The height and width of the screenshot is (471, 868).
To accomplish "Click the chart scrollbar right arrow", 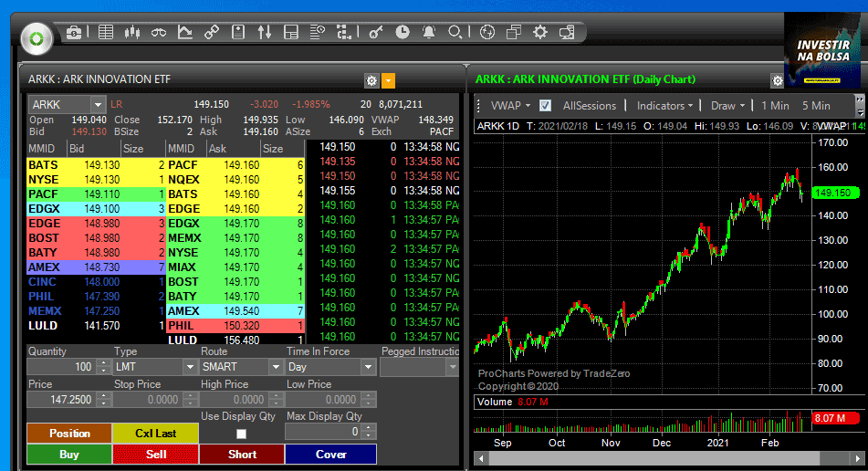I will click(859, 458).
